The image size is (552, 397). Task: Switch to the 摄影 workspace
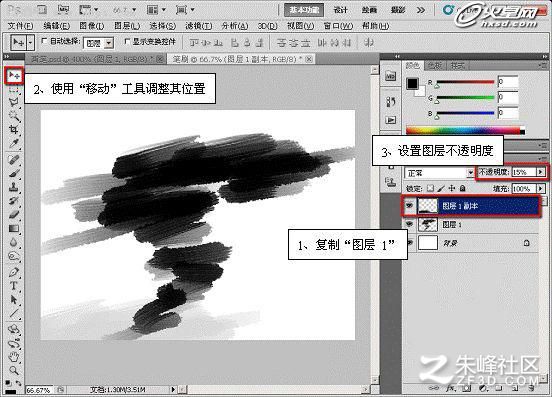[398, 10]
